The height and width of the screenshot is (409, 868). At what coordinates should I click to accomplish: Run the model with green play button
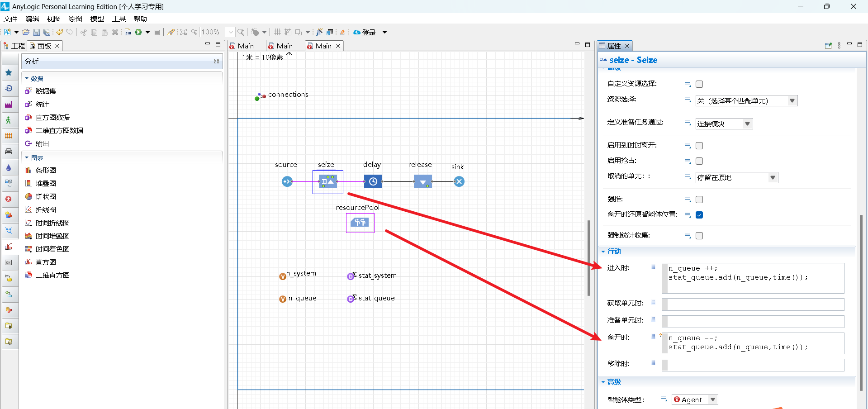click(x=138, y=32)
